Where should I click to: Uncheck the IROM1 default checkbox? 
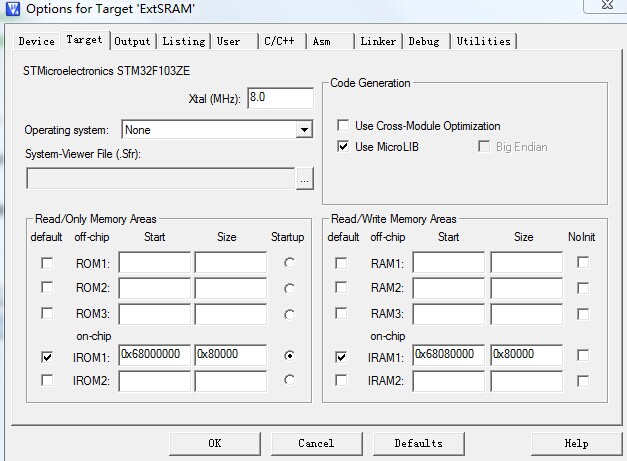click(47, 357)
